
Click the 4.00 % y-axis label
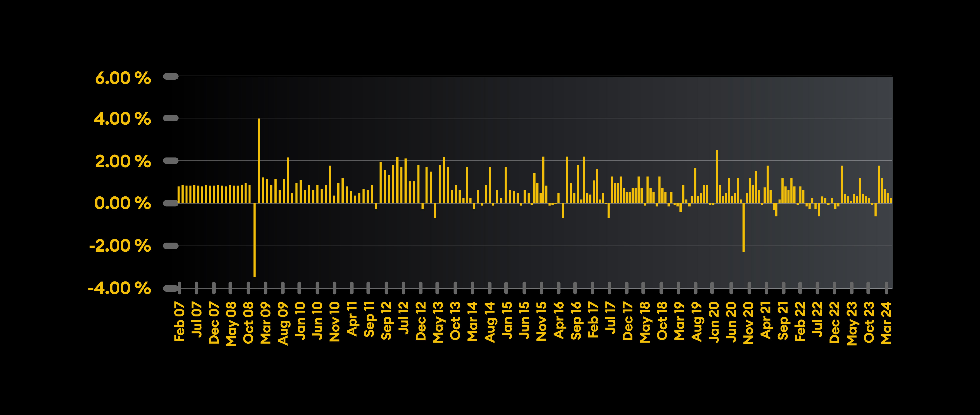122,119
